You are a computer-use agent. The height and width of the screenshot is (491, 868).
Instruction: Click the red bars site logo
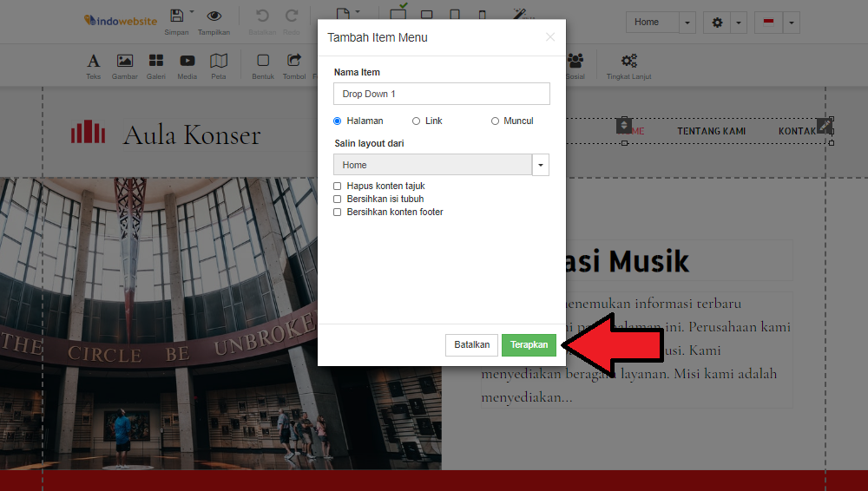(88, 132)
